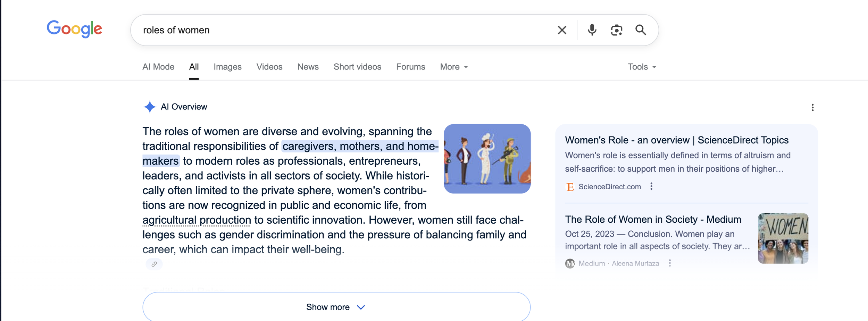
Task: Click the link chain icon below overview
Action: [154, 264]
